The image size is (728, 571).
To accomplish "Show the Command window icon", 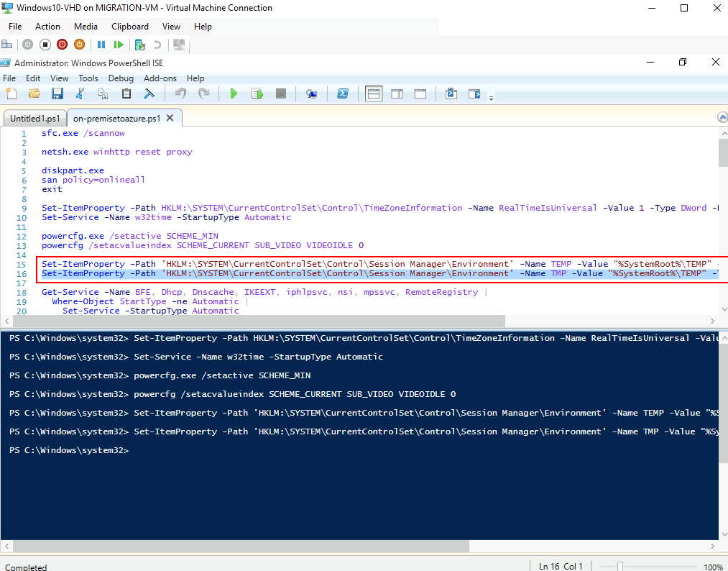I will 451,94.
